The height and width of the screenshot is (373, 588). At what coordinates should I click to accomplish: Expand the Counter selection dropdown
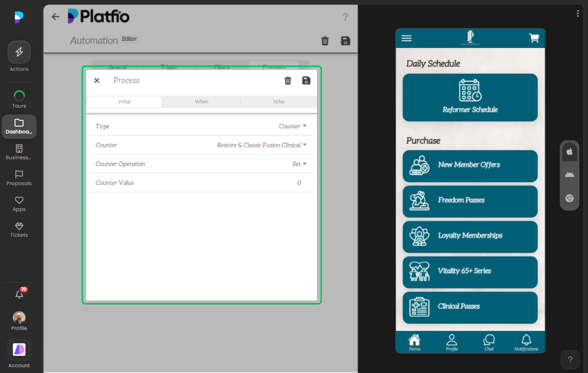pyautogui.click(x=261, y=145)
